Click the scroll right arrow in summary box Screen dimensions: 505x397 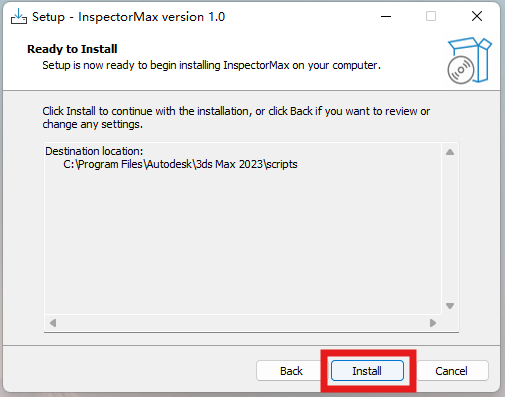(433, 323)
